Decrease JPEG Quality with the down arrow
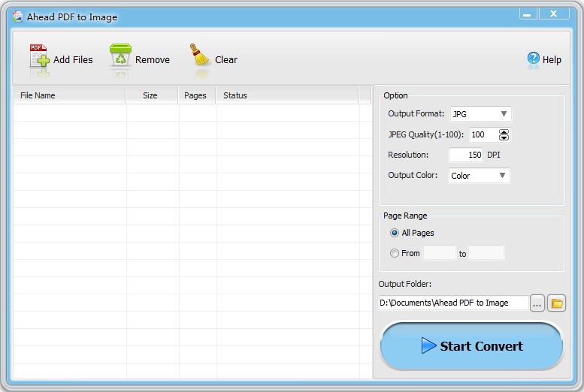Image resolution: width=584 pixels, height=392 pixels. click(x=504, y=138)
